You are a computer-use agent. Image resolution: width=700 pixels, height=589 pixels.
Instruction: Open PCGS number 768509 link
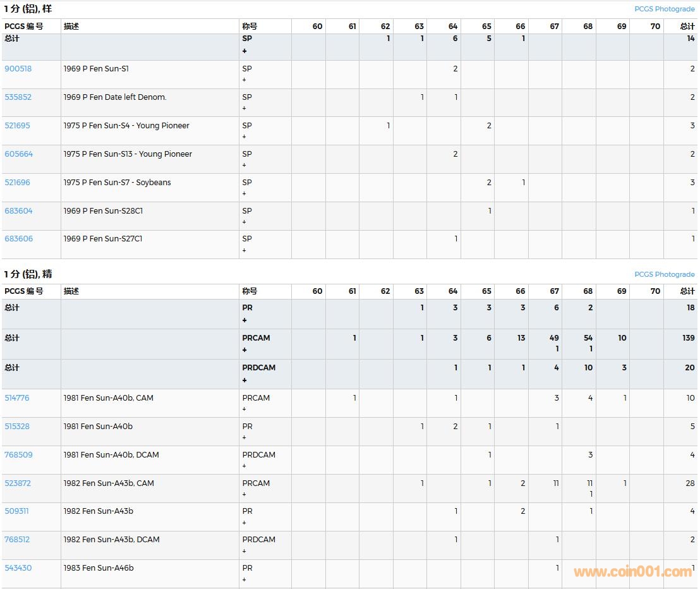(18, 455)
